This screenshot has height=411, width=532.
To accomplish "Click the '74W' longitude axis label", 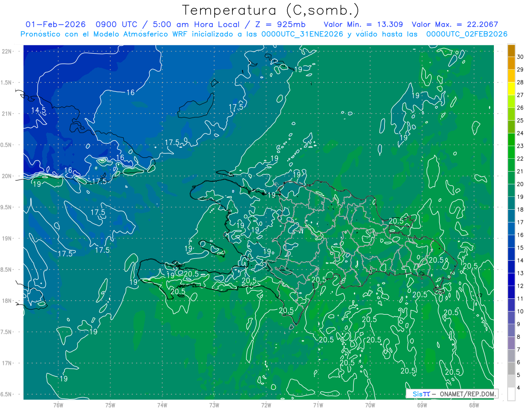I will (162, 405).
